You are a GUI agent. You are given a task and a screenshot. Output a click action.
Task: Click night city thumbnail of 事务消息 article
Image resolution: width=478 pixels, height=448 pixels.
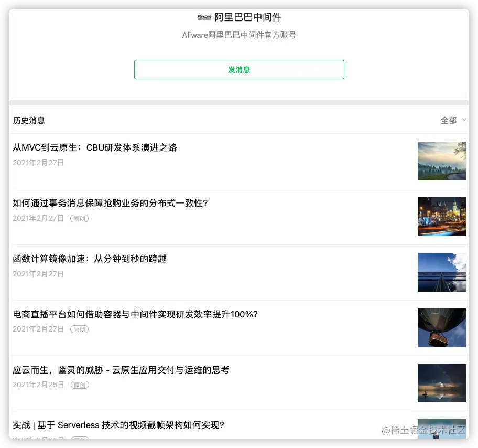[x=441, y=216]
